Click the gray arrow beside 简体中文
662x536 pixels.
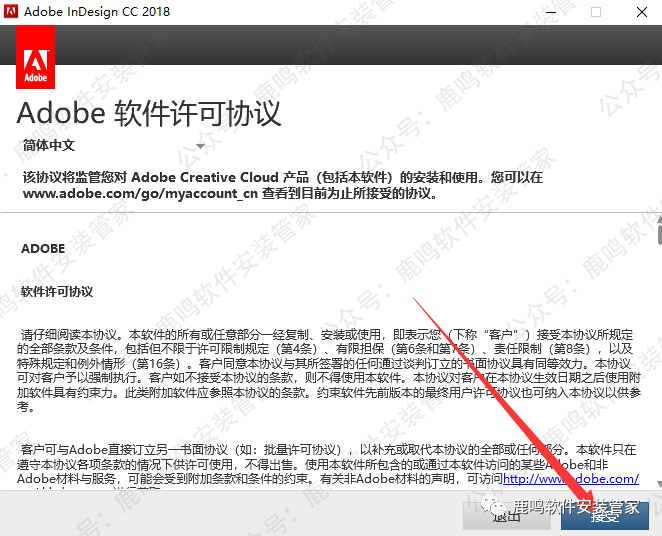(x=200, y=146)
